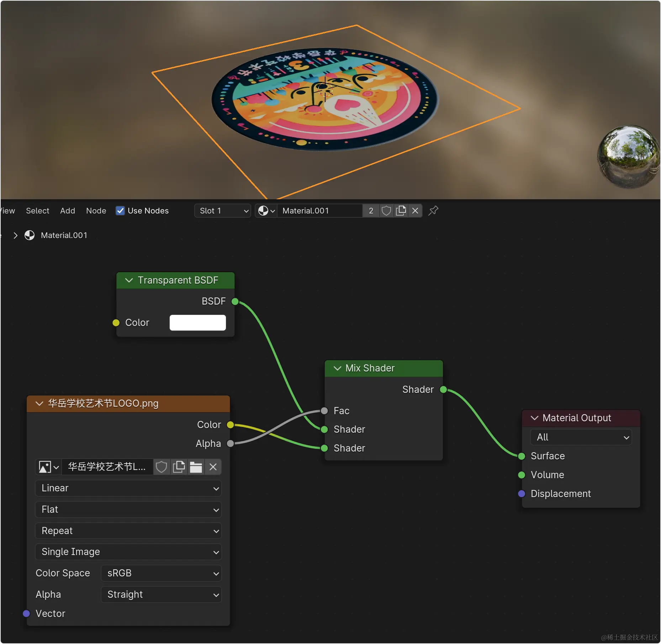Click the Volume input socket
This screenshot has height=644, width=661.
(522, 475)
